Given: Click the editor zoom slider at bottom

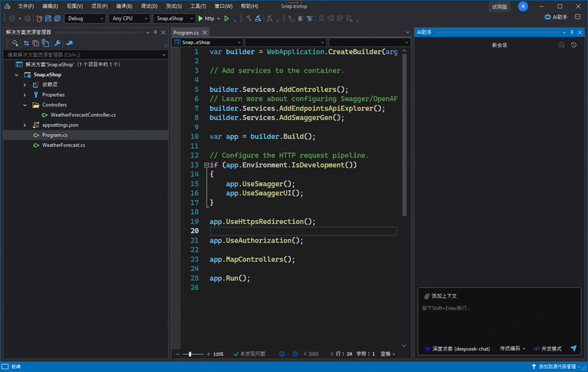Looking at the screenshot, I should (191, 354).
